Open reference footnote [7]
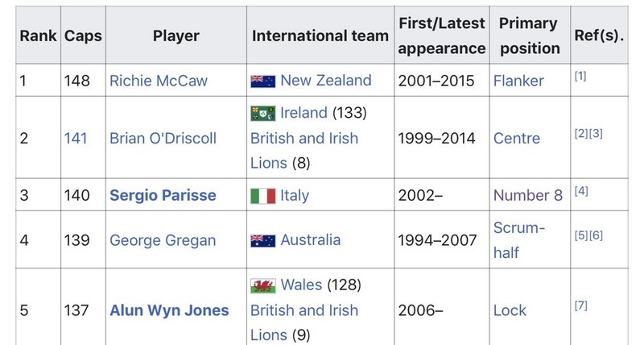This screenshot has width=644, height=345. (580, 306)
